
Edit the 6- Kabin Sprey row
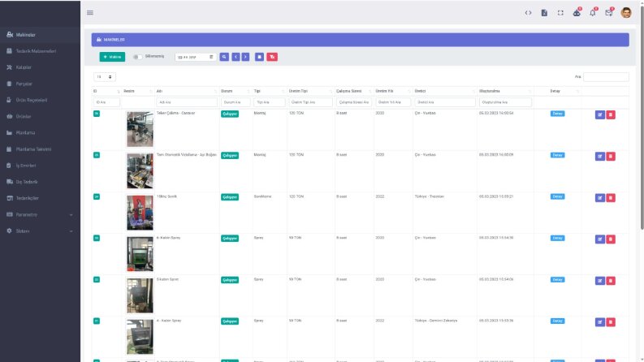pyautogui.click(x=599, y=239)
